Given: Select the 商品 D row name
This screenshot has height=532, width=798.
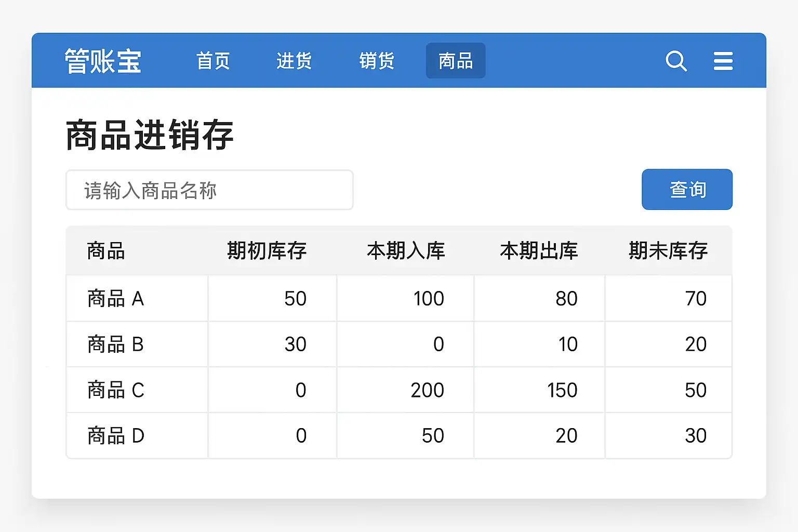Looking at the screenshot, I should (115, 436).
